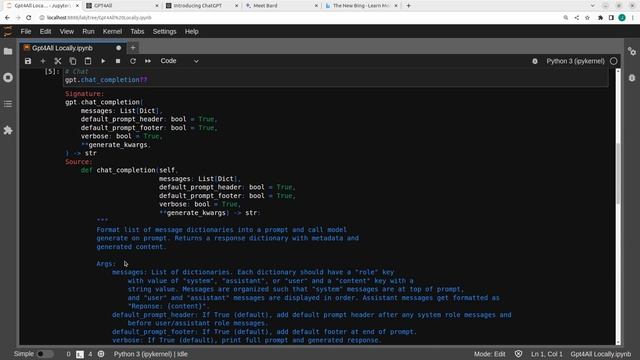Click the unsaved dot on Gpt4All Locally.ipynb tab

tap(118, 48)
